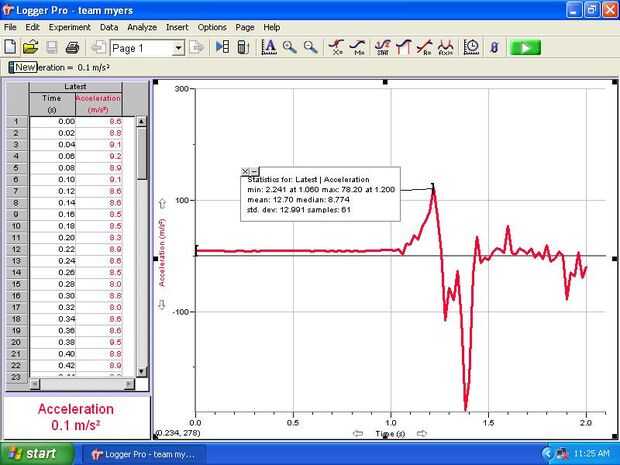
Task: Click the Windows start button
Action: pyautogui.click(x=36, y=454)
